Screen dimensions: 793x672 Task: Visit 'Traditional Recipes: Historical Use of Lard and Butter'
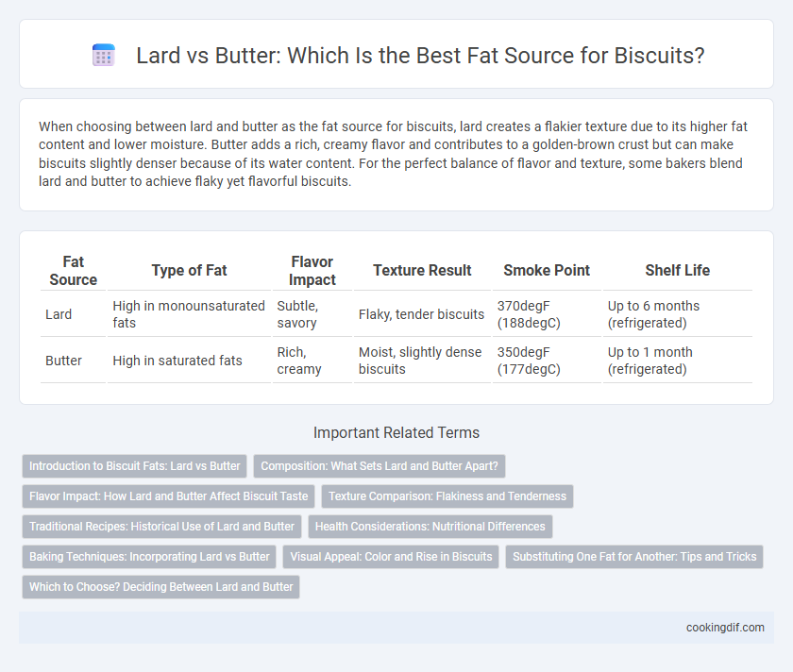coord(161,527)
